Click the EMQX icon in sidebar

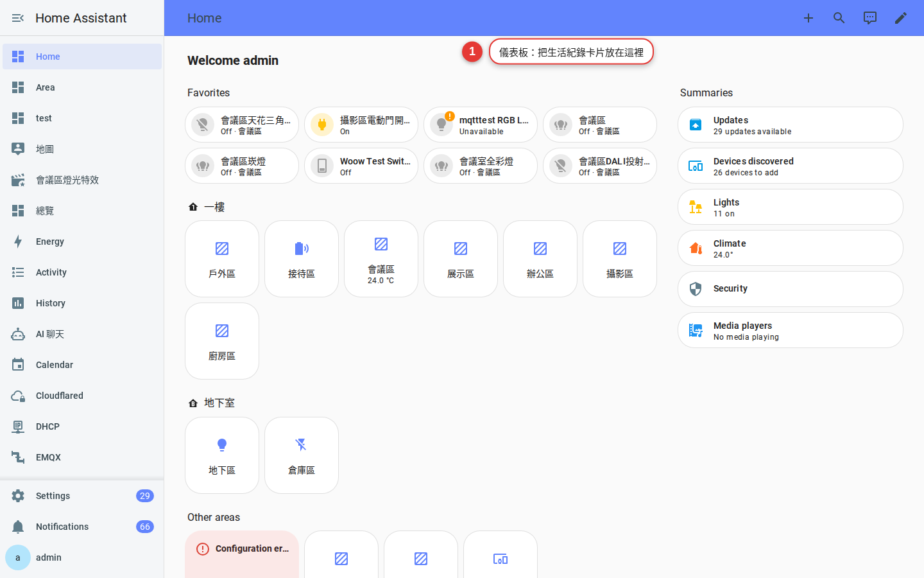click(x=18, y=457)
